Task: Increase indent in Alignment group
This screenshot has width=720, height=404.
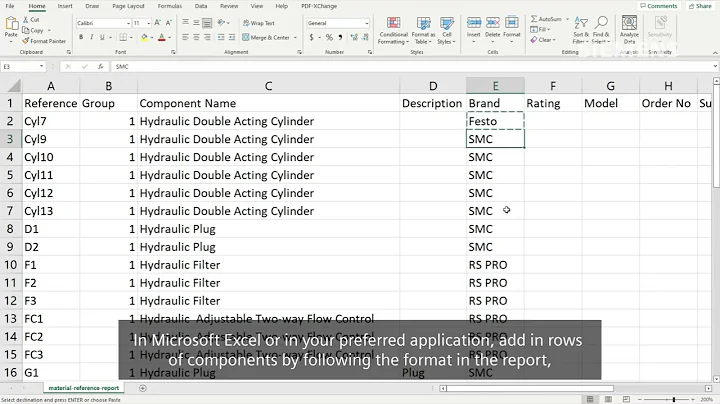Action: click(x=232, y=37)
